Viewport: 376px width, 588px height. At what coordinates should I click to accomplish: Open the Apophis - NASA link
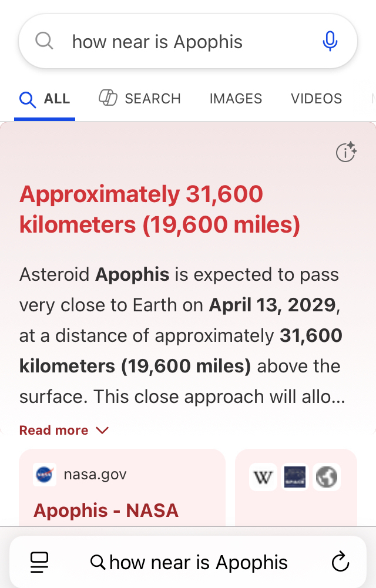pos(106,510)
